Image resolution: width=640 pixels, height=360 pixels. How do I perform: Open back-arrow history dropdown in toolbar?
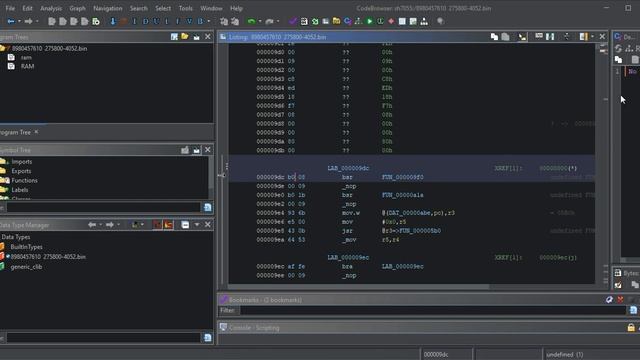(x=19, y=21)
